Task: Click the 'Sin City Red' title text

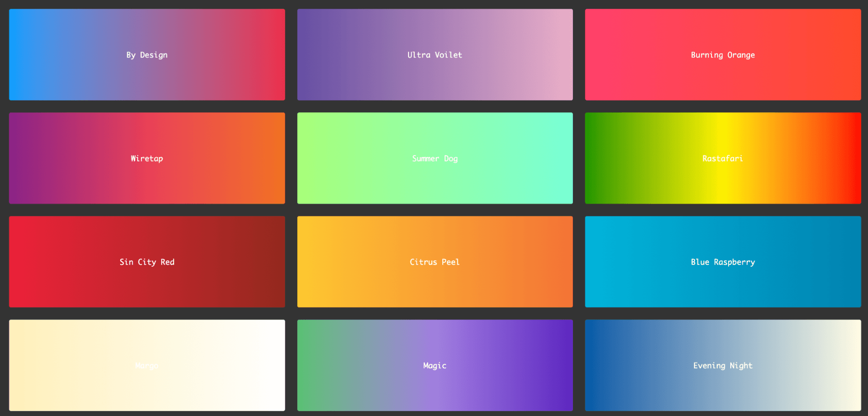Action: 147,262
